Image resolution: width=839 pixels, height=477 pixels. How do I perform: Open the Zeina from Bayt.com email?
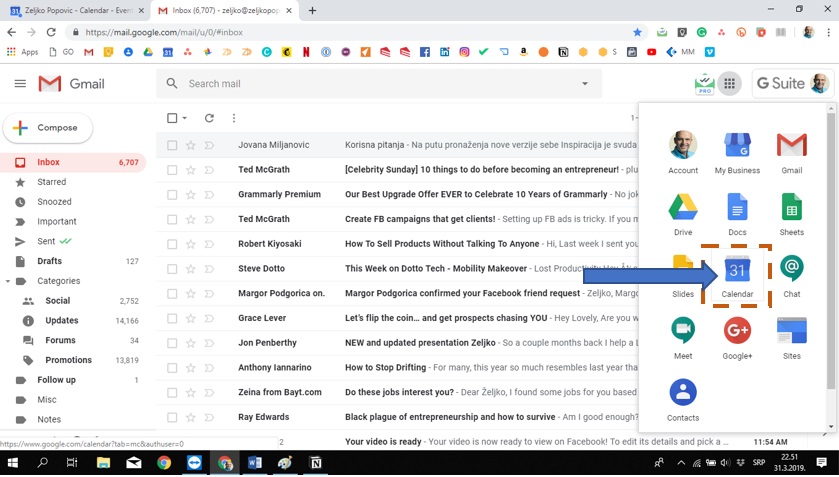point(396,392)
